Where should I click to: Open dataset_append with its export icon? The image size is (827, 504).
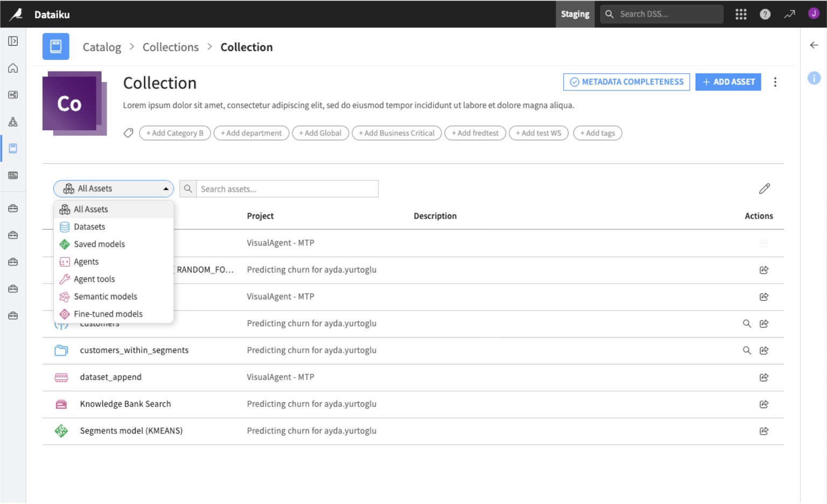764,377
